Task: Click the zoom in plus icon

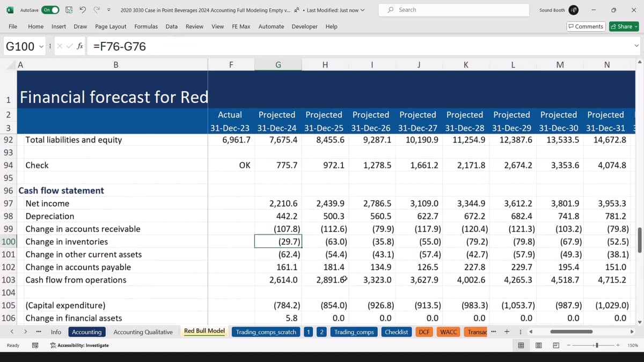Action: point(618,345)
